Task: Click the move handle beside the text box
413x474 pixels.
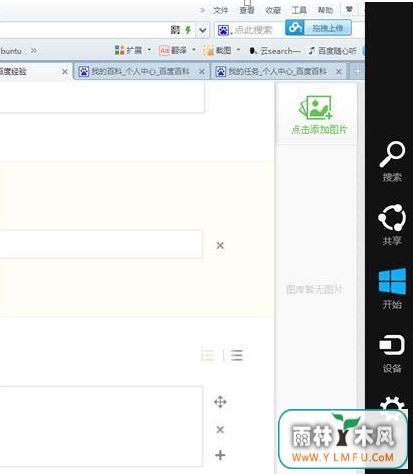Action: coord(220,402)
